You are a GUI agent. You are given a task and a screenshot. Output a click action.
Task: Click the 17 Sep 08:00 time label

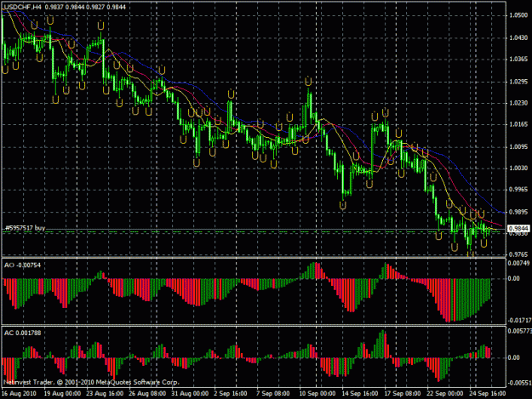point(402,394)
